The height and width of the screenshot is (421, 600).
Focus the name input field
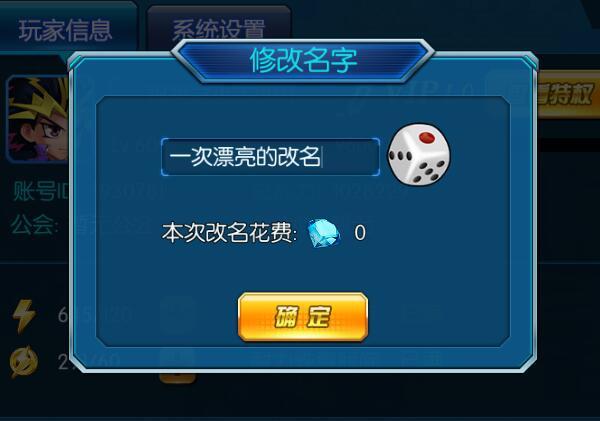(x=271, y=157)
